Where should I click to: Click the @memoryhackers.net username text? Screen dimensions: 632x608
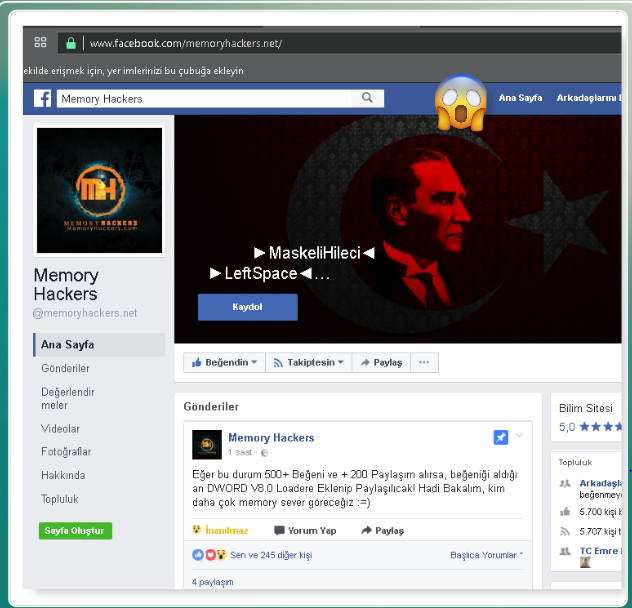85,313
